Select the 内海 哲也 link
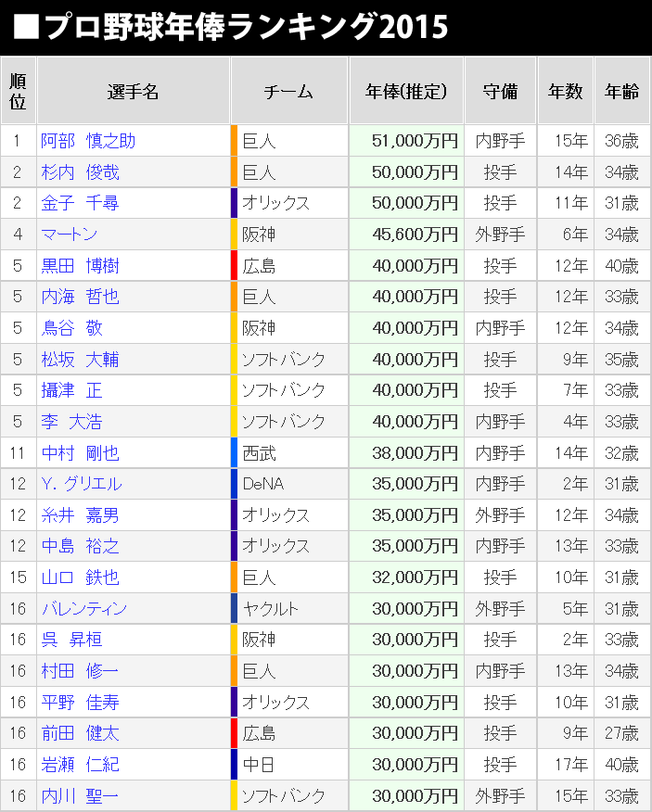Viewport: 652px width, 812px height. [81, 297]
